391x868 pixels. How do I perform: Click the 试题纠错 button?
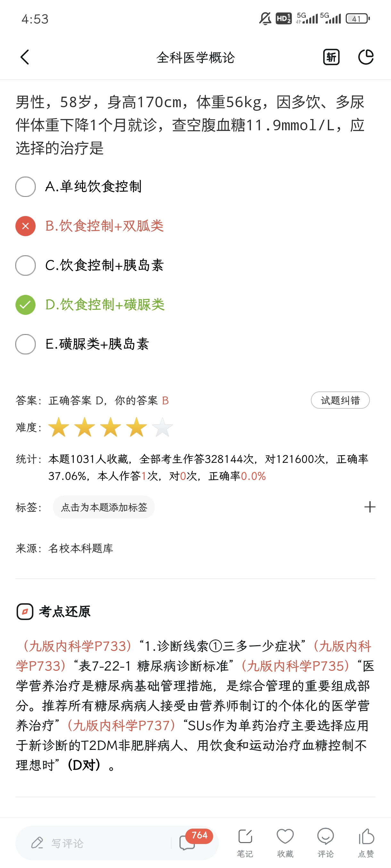pyautogui.click(x=340, y=400)
